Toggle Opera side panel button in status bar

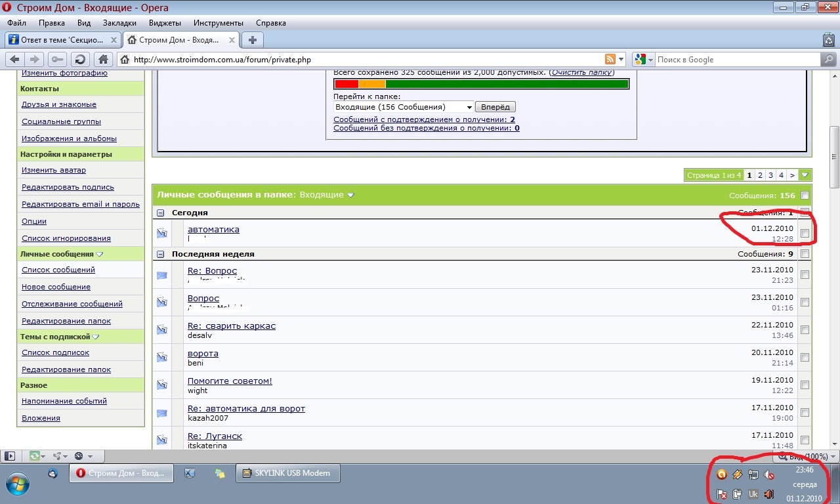10,456
